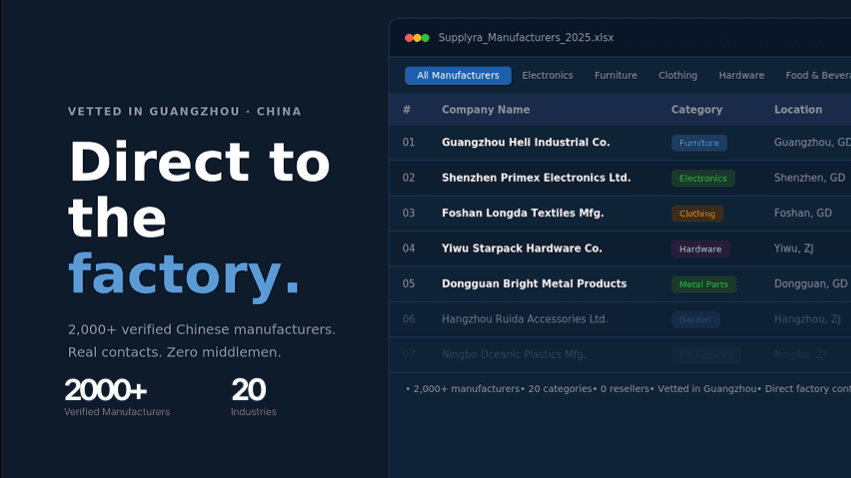Click the Metal Parts category badge
The height and width of the screenshot is (478, 851).
[703, 284]
